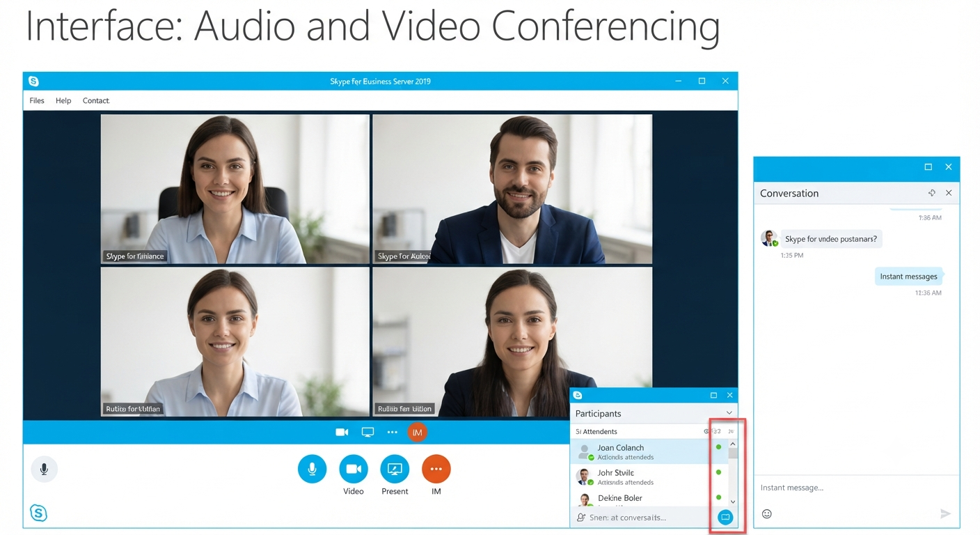
Task: Click the '5i Attendents' label
Action: [x=596, y=432]
